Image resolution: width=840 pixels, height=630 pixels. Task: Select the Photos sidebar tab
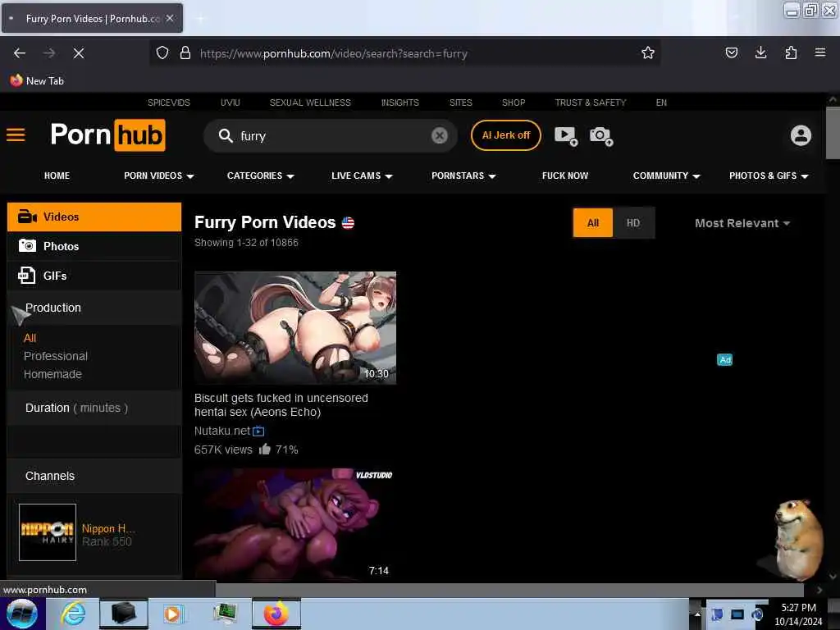[x=94, y=246]
